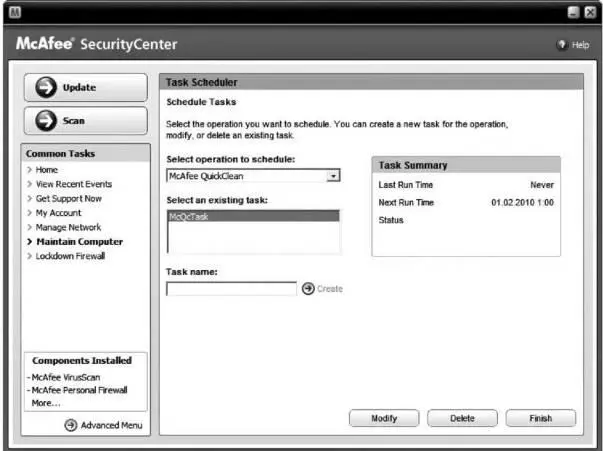Click the Update arrow icon

click(46, 87)
